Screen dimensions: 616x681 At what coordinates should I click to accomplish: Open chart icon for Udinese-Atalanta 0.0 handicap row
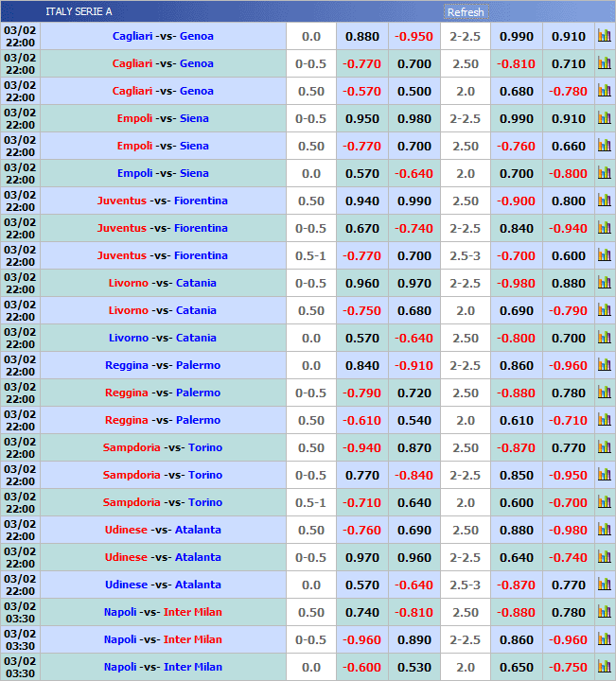tap(604, 585)
